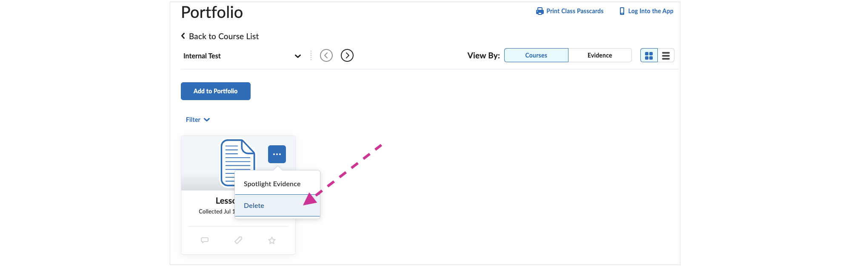Go to next course arrow
868x268 pixels.
(x=347, y=55)
